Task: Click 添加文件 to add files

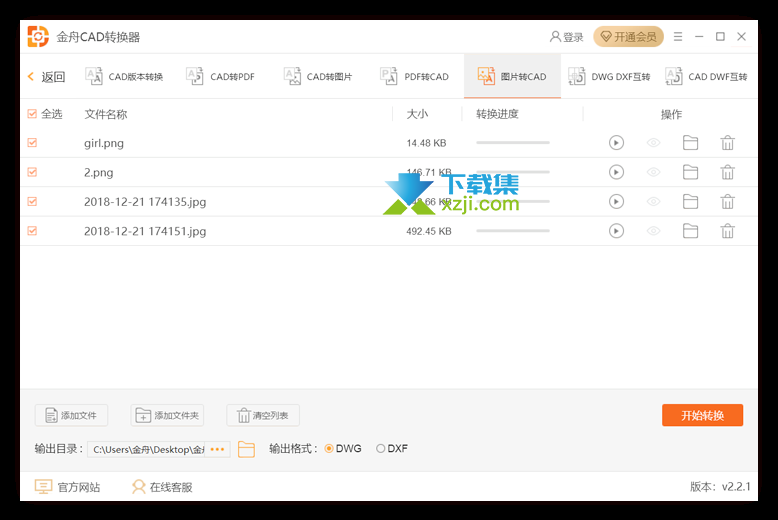Action: (71, 415)
